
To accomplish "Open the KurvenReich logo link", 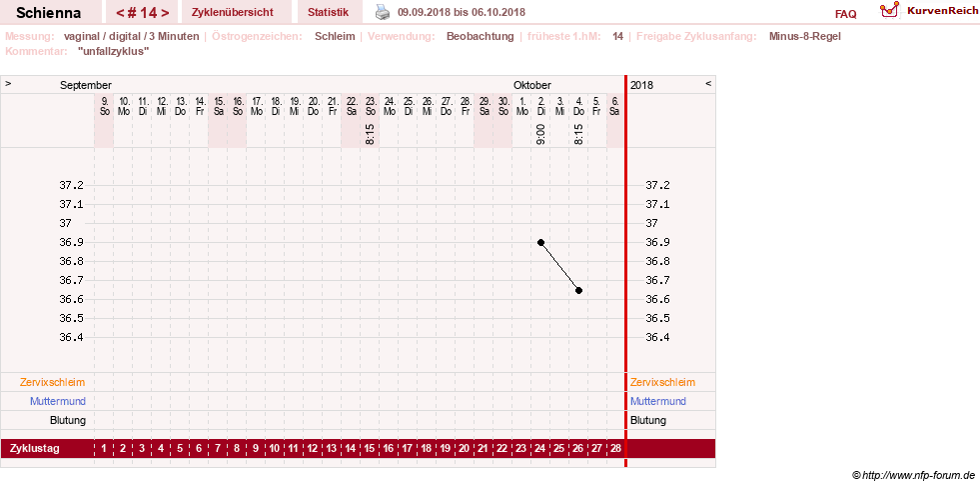I will coord(929,11).
